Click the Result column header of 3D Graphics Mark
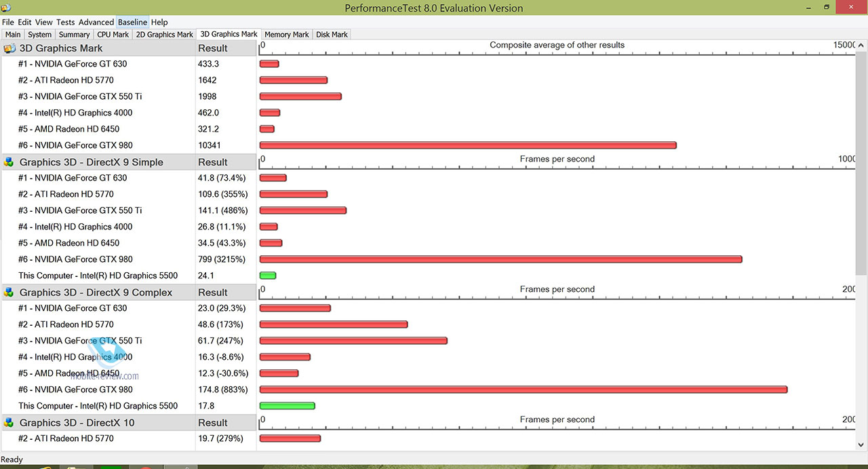This screenshot has width=868, height=469. point(226,48)
